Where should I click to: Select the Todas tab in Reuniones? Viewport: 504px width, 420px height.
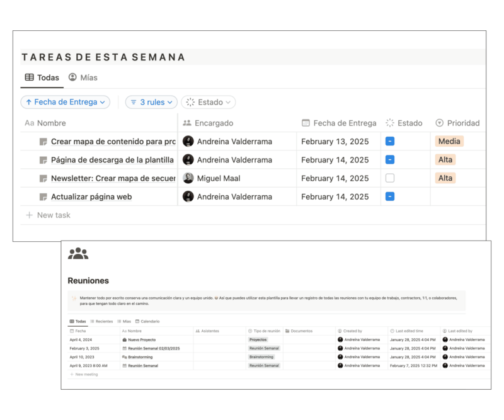tap(77, 321)
